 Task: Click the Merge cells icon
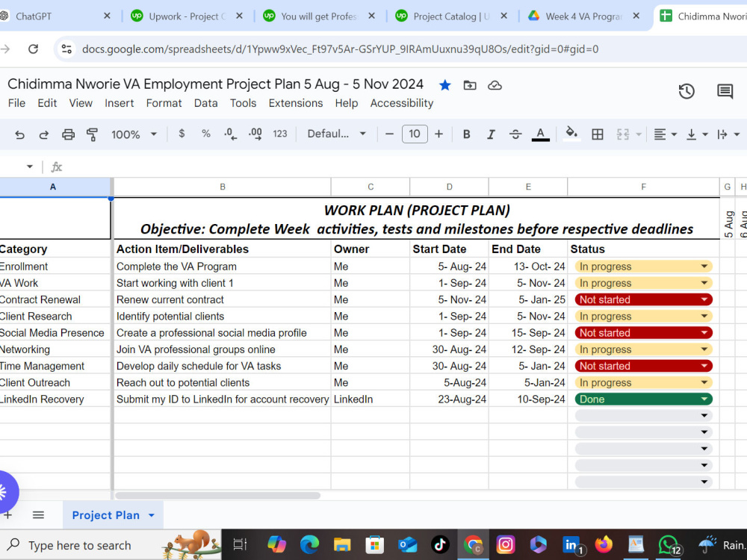tap(623, 134)
